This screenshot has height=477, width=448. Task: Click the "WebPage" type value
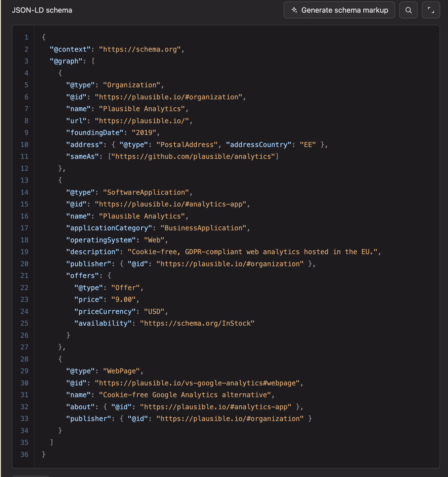[121, 371]
